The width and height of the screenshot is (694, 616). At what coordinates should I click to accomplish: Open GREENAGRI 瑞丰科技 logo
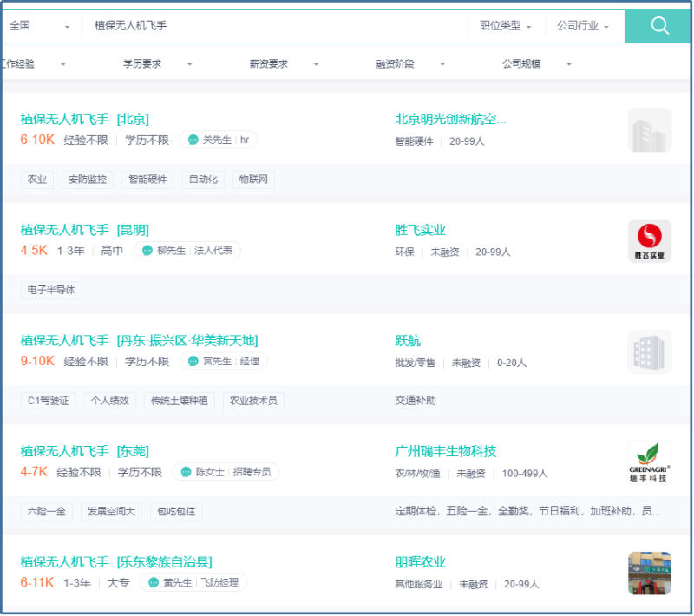pos(649,462)
